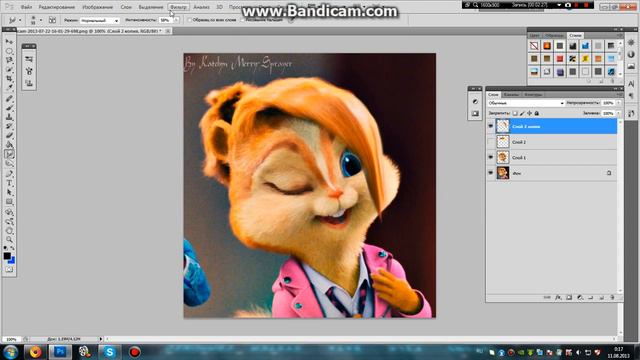Image resolution: width=640 pixels, height=360 pixels.
Task: Toggle Quick Mask mode
Action: [9, 269]
